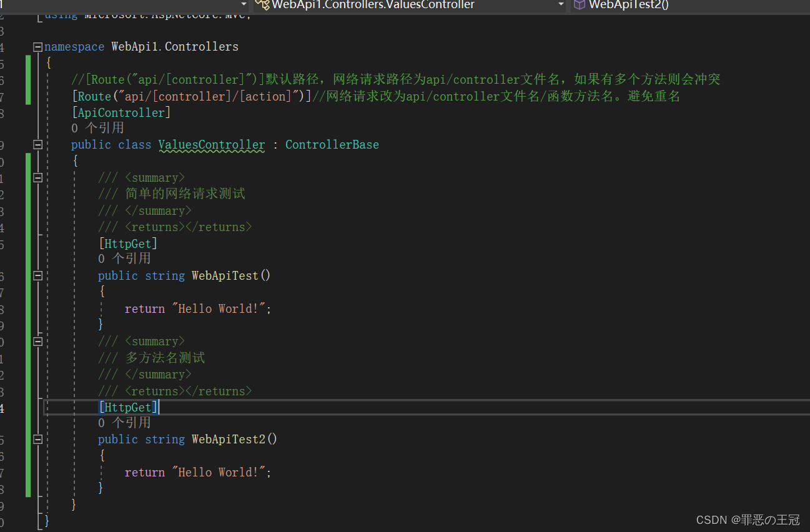
Task: Collapse the ValuesController class block
Action: (x=37, y=145)
